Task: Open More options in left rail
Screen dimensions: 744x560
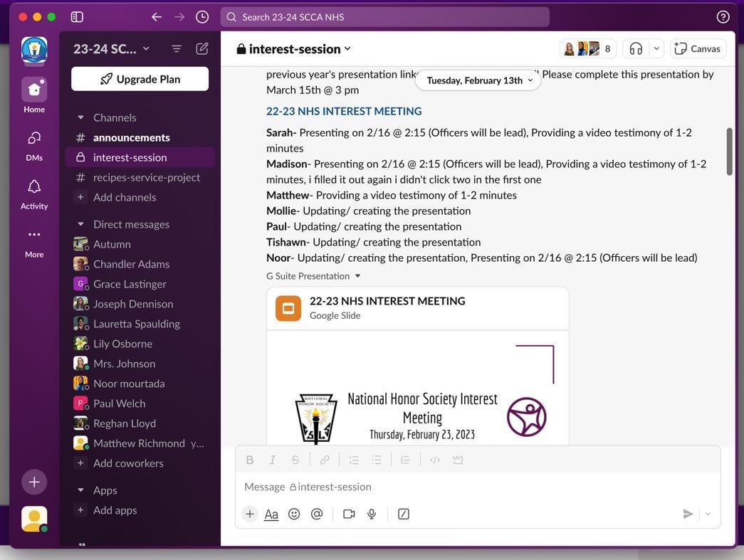Action: 34,243
